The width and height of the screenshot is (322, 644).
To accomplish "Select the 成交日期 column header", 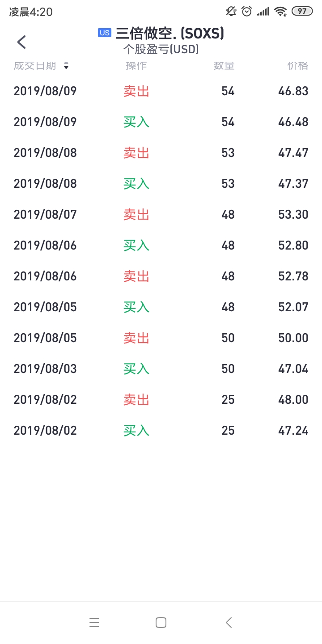I will pos(35,66).
